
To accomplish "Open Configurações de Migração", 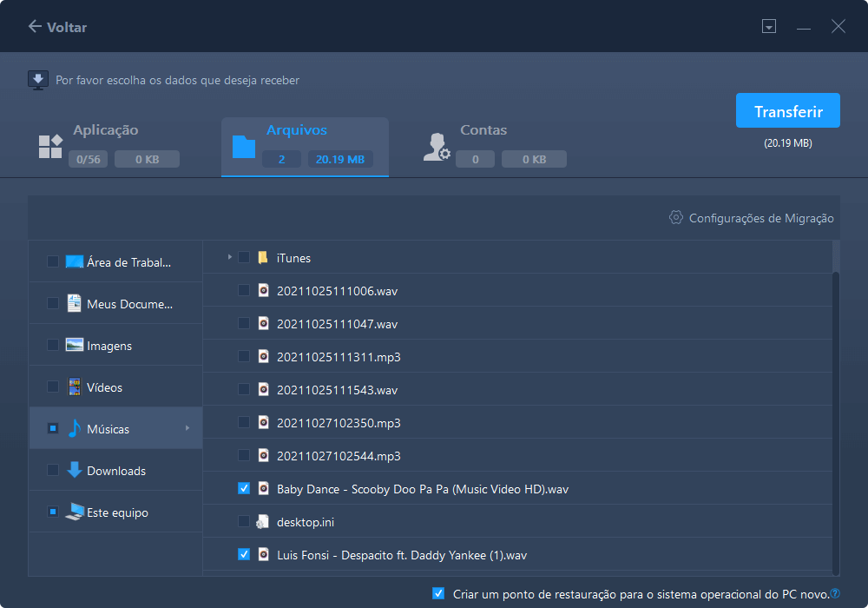I will pos(760,218).
